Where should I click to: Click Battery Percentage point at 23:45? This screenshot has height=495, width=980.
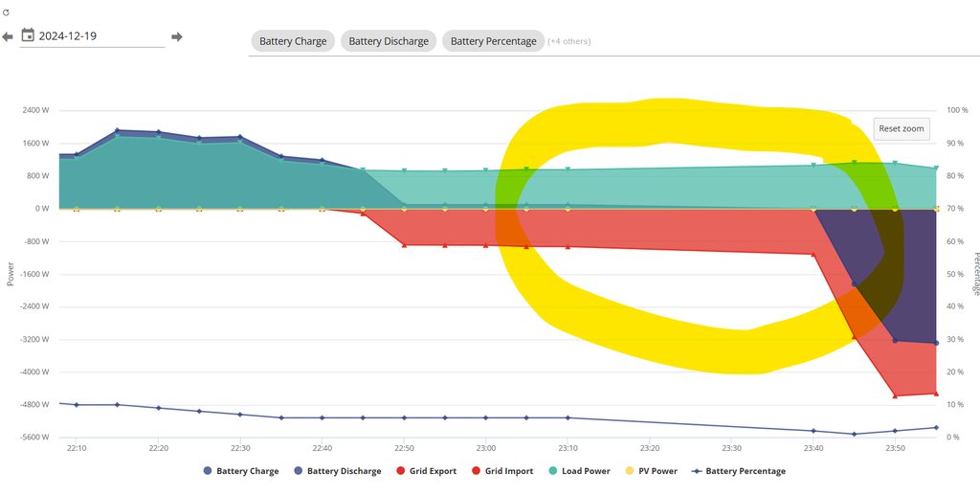[x=854, y=434]
